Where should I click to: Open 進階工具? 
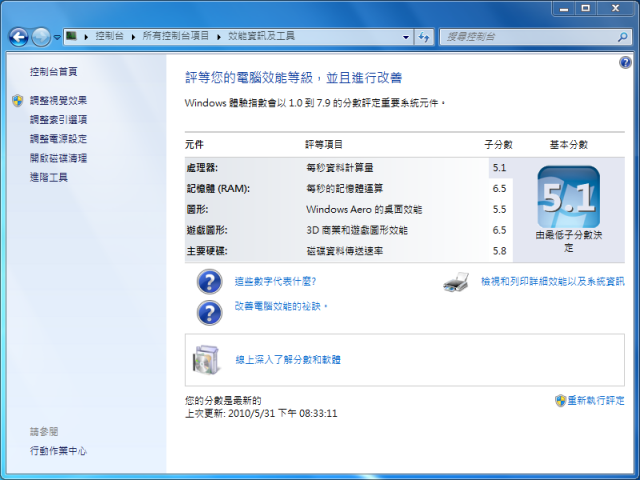click(49, 177)
